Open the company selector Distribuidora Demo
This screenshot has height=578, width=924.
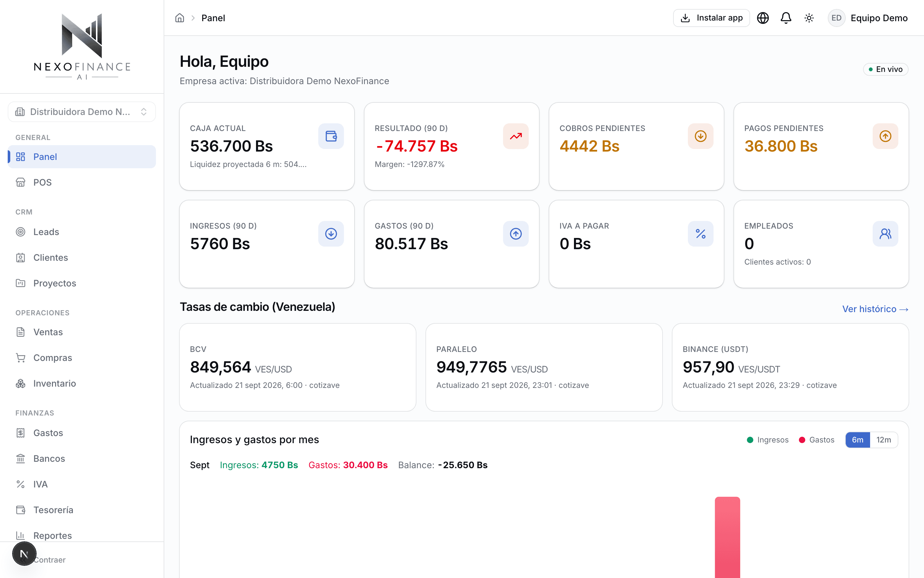click(82, 112)
